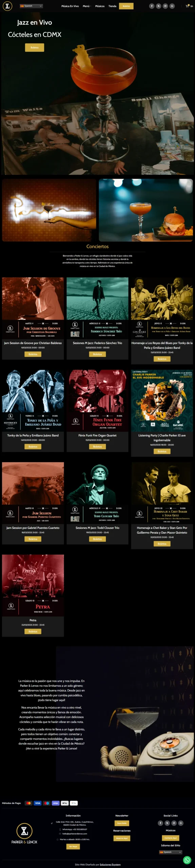Open the Instagram icon in header
The image size is (195, 868).
pos(165,6)
